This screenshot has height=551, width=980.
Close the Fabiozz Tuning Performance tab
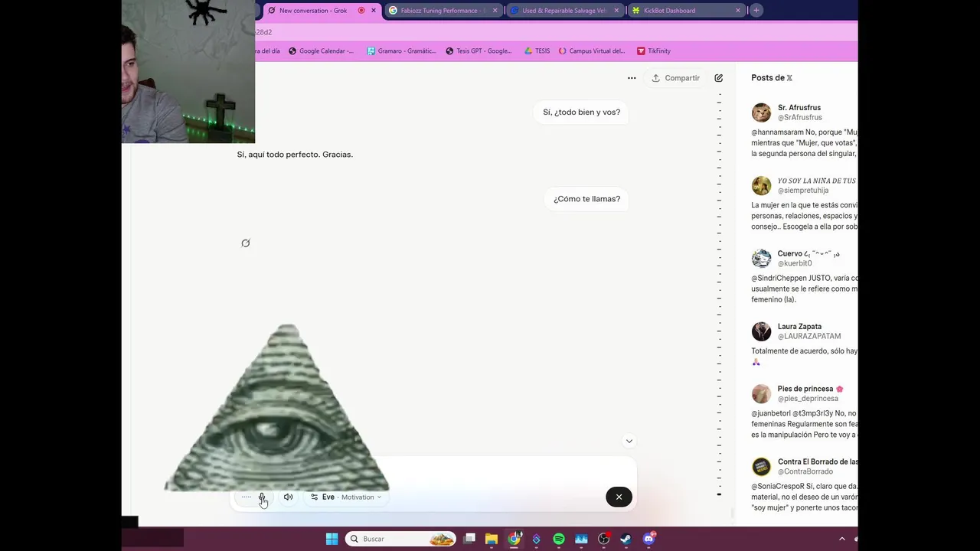[x=495, y=11]
